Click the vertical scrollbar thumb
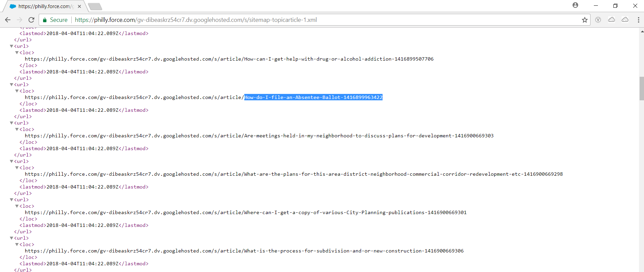 click(x=641, y=89)
